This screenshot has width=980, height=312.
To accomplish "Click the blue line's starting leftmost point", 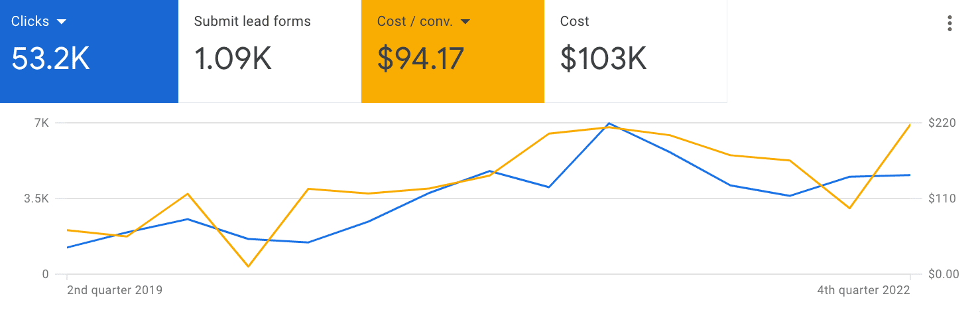I will pos(68,248).
